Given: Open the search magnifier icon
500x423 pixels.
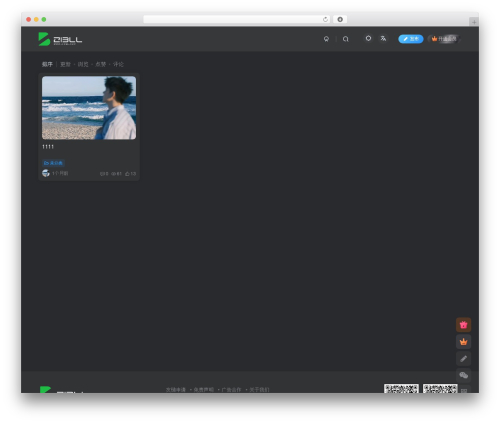Looking at the screenshot, I should tap(346, 39).
